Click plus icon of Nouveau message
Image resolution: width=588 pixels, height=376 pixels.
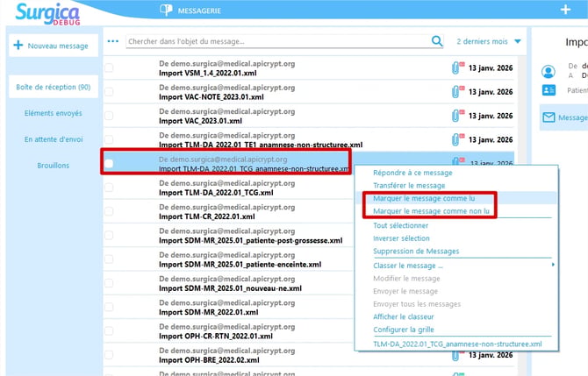18,46
